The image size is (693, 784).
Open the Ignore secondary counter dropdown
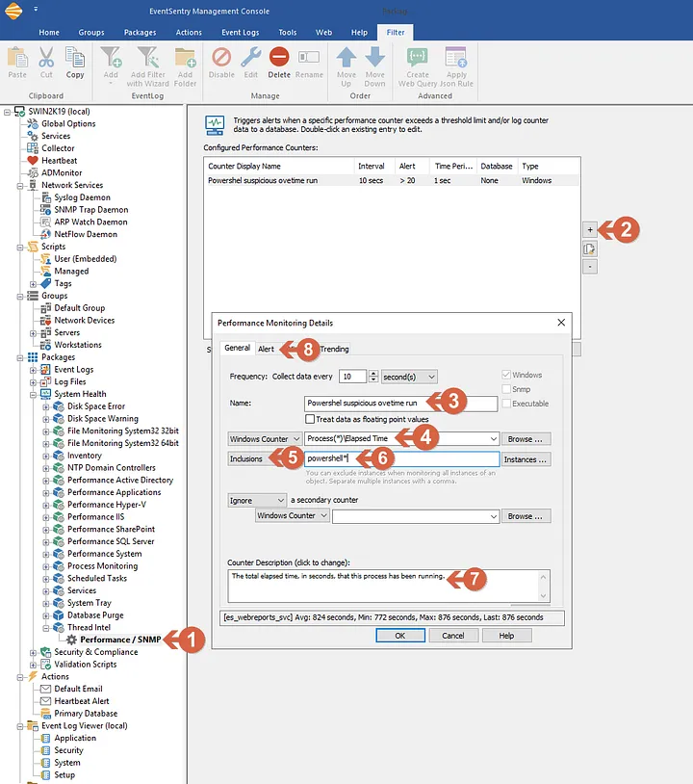pos(257,500)
